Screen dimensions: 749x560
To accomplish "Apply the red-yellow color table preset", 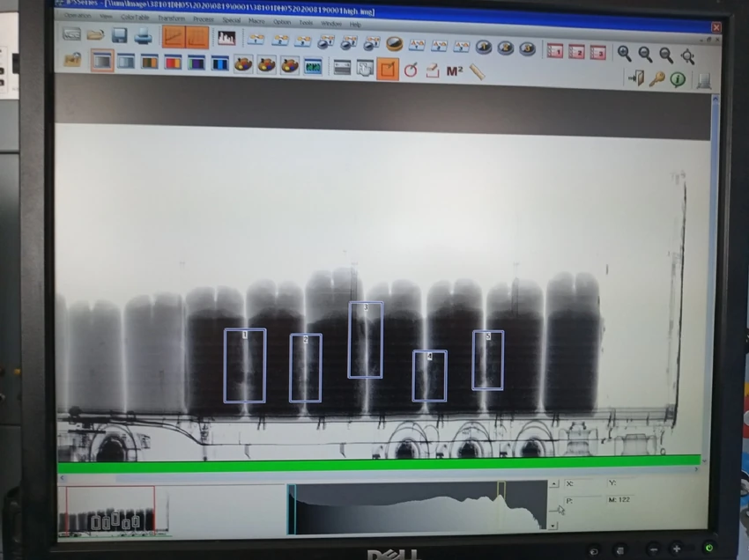I will pyautogui.click(x=173, y=63).
